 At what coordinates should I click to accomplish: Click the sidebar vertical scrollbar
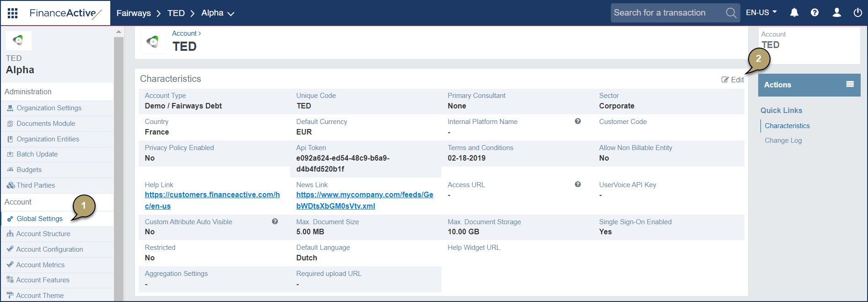(119, 168)
